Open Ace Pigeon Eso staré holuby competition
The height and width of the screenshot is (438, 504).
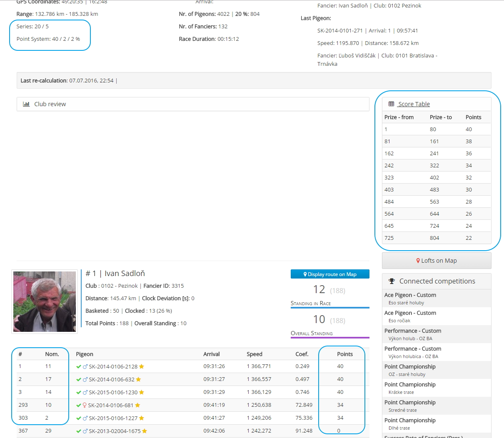(410, 298)
